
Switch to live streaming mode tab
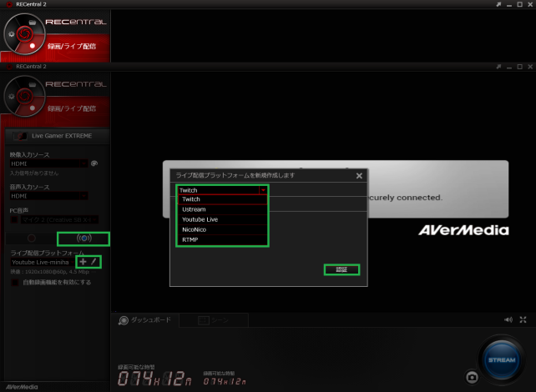pyautogui.click(x=83, y=239)
